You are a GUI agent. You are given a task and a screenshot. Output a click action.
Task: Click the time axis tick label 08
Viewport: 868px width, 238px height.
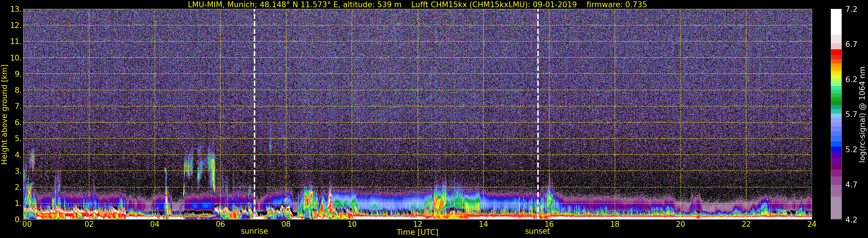286,224
